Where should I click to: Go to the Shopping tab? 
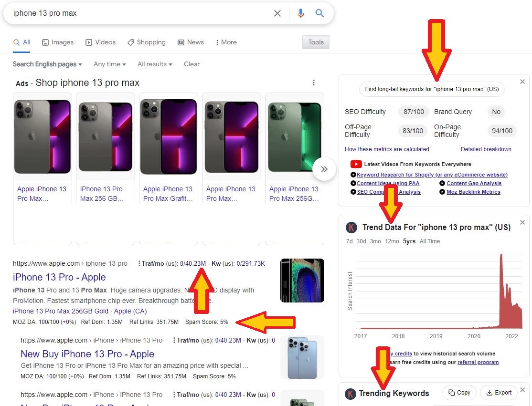pos(147,42)
